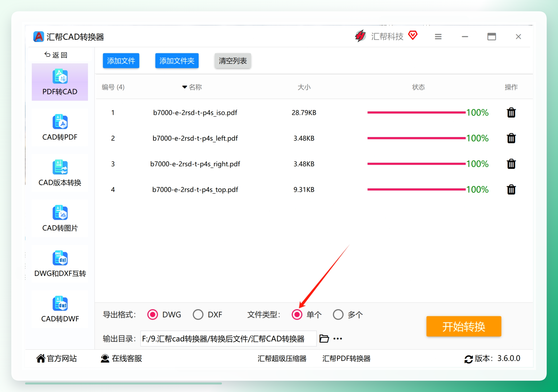Viewport: 558px width, 392px height.
Task: Select CAD转DWF converter
Action: (60, 309)
